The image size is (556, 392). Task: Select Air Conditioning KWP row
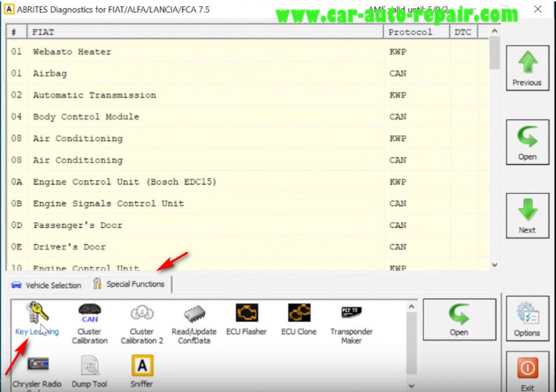click(x=248, y=138)
